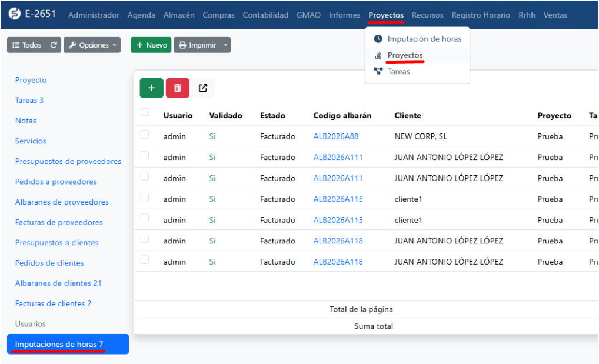Click the red trash delete button

pyautogui.click(x=177, y=88)
